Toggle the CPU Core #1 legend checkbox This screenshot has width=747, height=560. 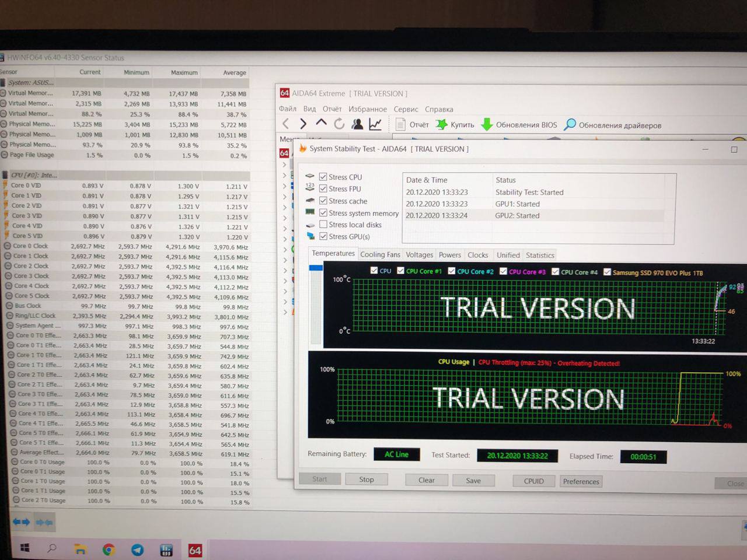point(400,270)
